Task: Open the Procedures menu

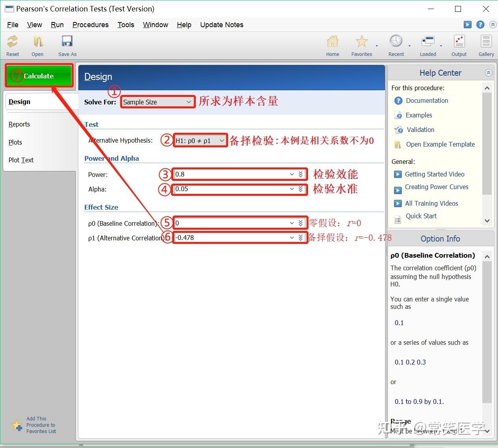Action: click(x=90, y=24)
